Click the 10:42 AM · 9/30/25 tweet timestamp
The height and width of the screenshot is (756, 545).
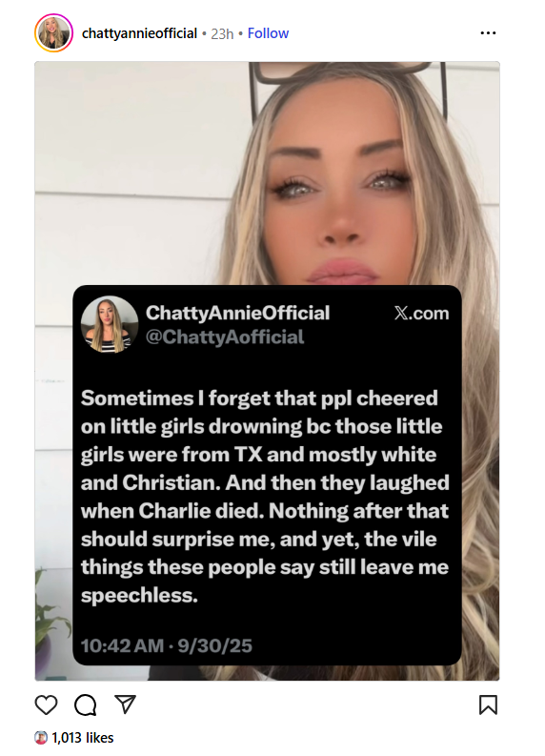pyautogui.click(x=166, y=646)
